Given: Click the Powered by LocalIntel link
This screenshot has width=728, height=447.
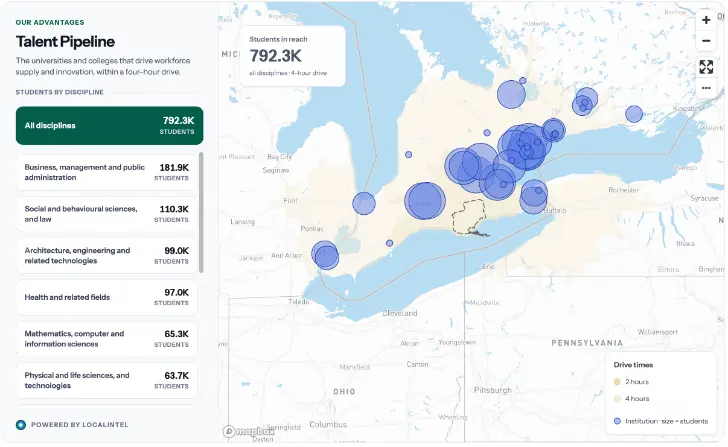Looking at the screenshot, I should pyautogui.click(x=79, y=425).
